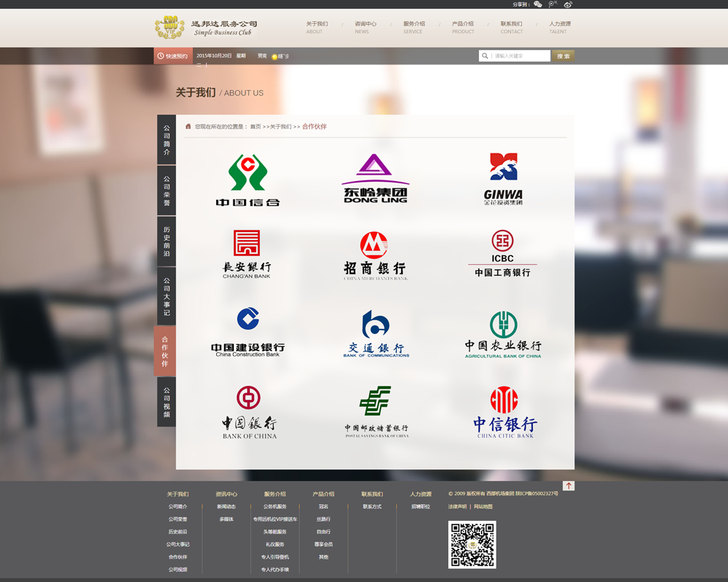
Task: Select the 公司大事记 sidebar tab
Action: [x=167, y=296]
